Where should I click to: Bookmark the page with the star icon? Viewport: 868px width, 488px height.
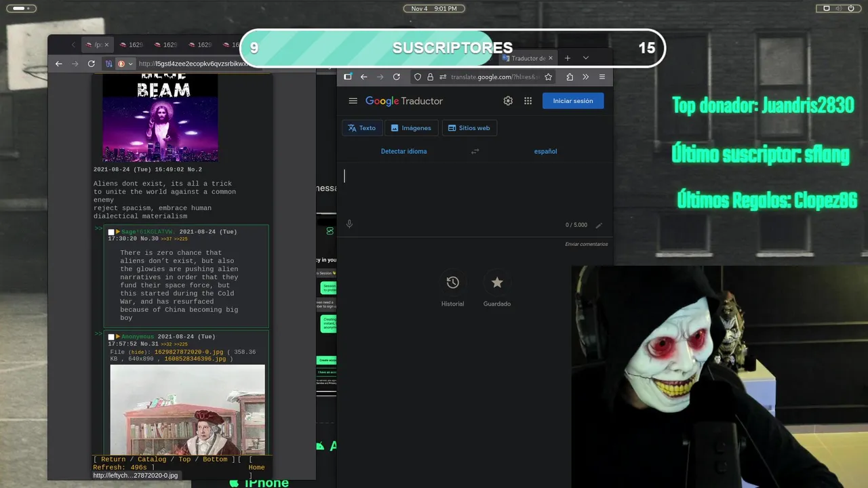(548, 77)
